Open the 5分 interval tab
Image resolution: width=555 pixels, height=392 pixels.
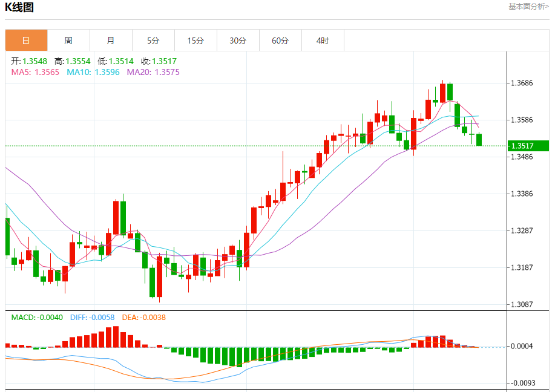(x=153, y=41)
